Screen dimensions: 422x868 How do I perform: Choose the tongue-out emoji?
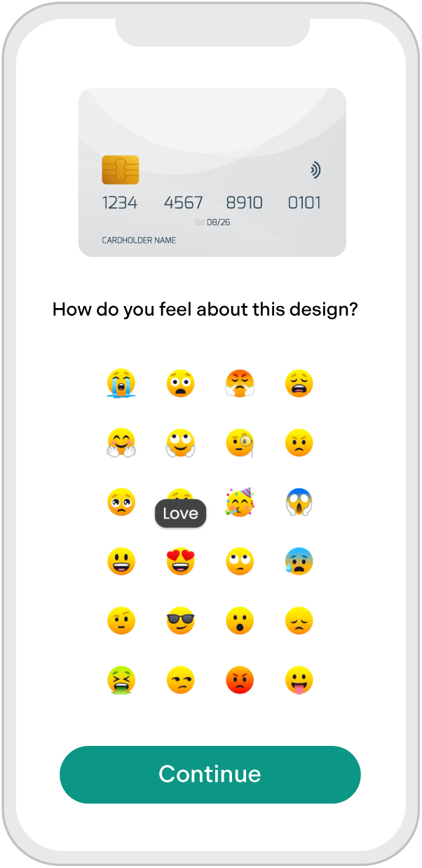click(x=299, y=681)
